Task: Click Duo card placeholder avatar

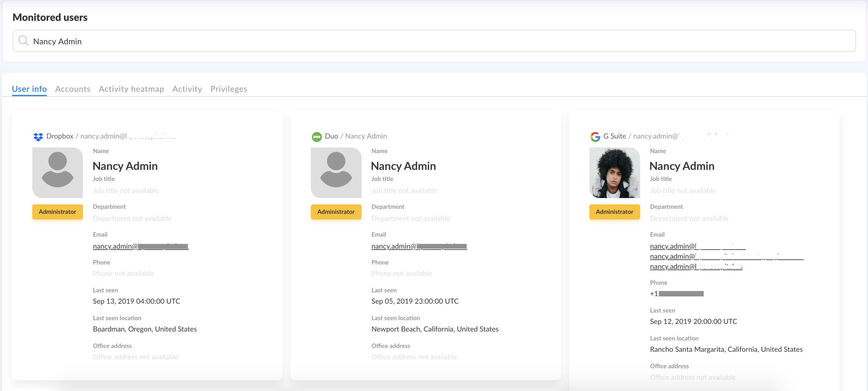Action: (336, 172)
